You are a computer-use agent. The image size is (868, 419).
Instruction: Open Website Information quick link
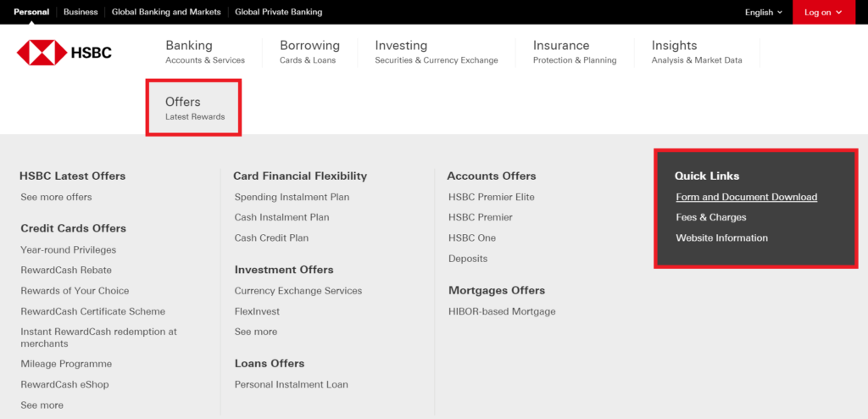(x=722, y=237)
